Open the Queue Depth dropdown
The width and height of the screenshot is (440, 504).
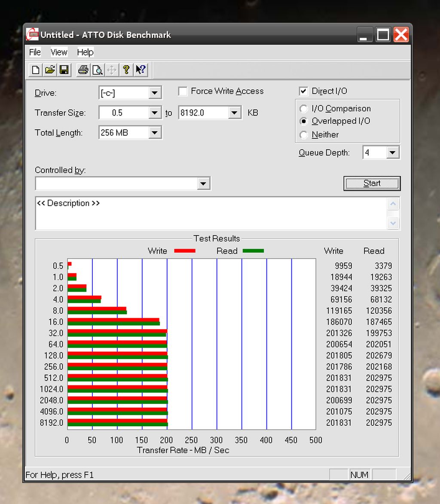tap(392, 153)
